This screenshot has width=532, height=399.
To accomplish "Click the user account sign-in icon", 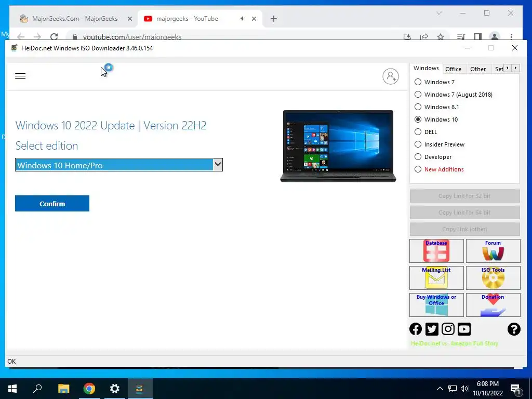I will [391, 76].
